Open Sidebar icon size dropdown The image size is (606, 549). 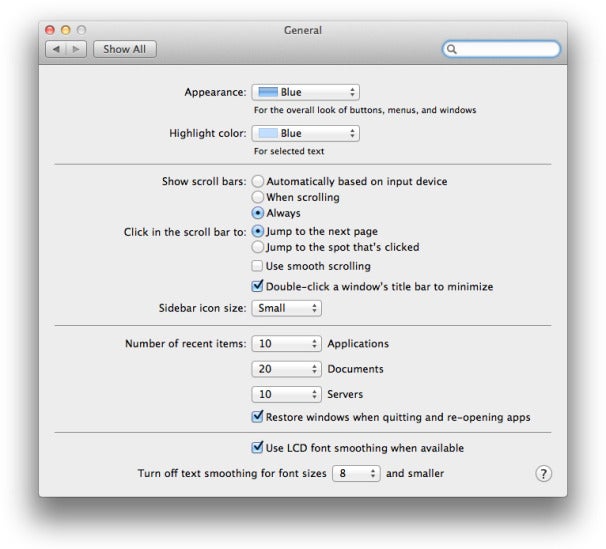pos(286,308)
